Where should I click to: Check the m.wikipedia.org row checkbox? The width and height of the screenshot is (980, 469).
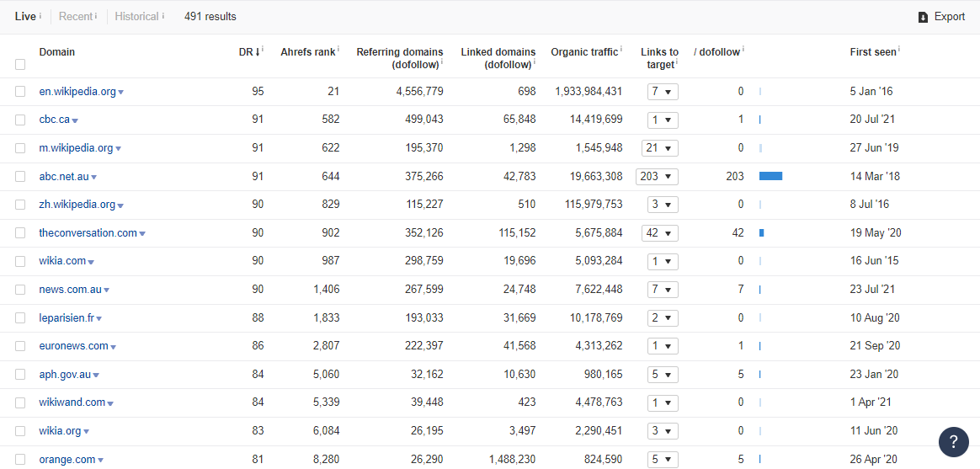(20, 148)
